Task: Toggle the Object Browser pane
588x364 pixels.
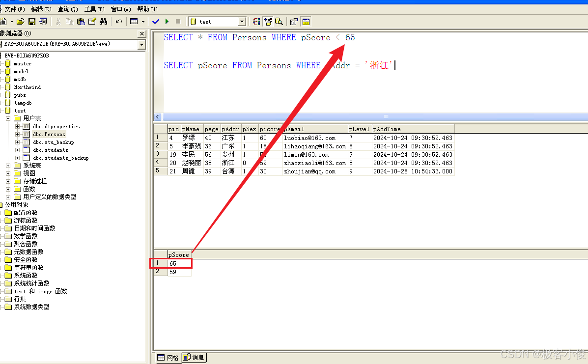Action: pos(268,22)
